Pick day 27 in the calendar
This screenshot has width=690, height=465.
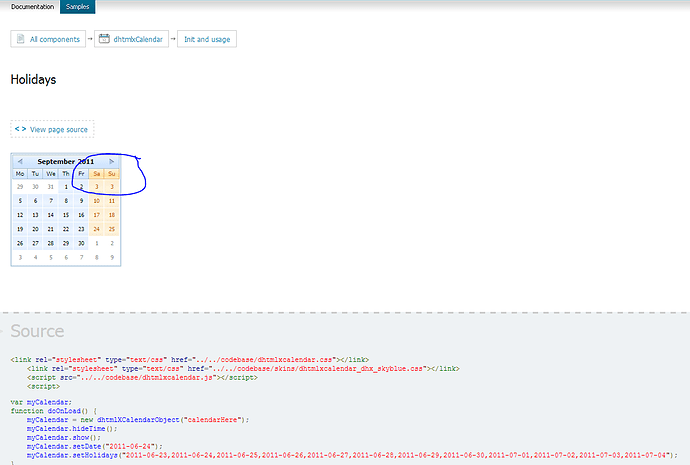click(35, 243)
